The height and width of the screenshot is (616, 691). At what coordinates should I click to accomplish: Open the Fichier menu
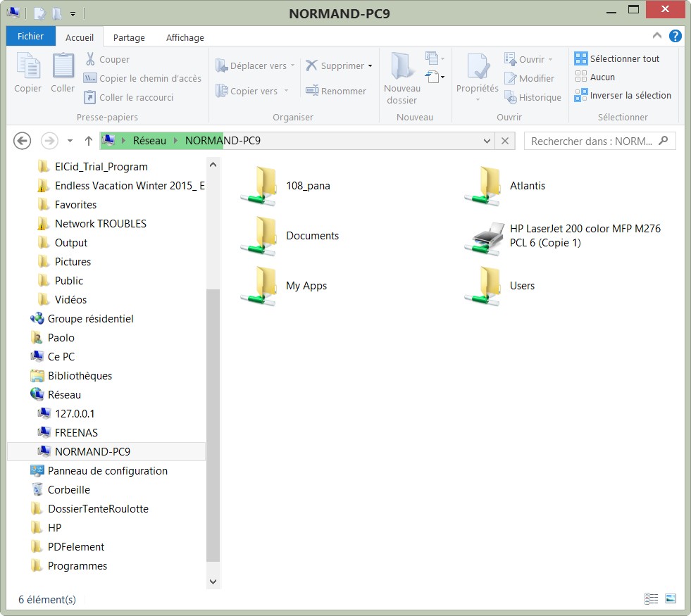click(x=30, y=37)
